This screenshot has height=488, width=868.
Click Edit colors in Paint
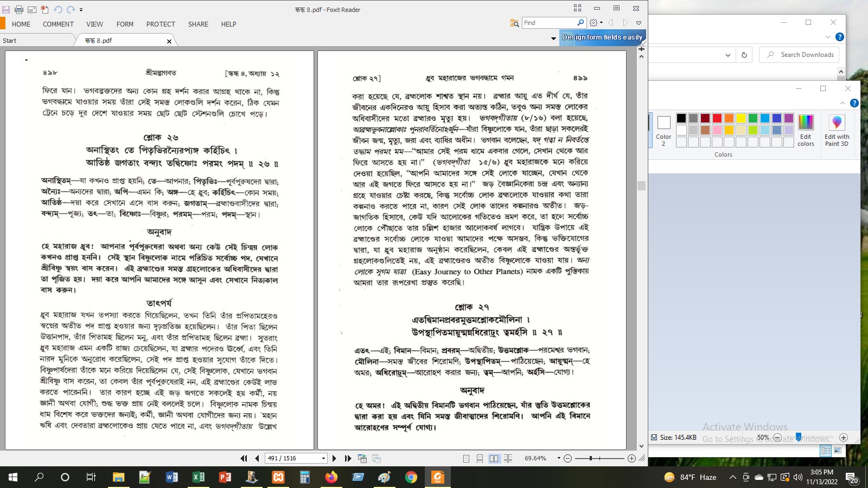tap(806, 130)
